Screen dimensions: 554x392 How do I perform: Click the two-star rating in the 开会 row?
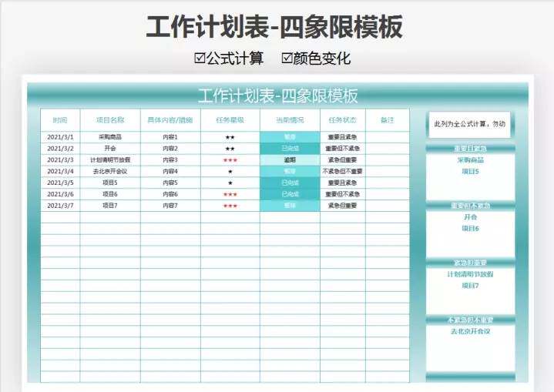[230, 149]
